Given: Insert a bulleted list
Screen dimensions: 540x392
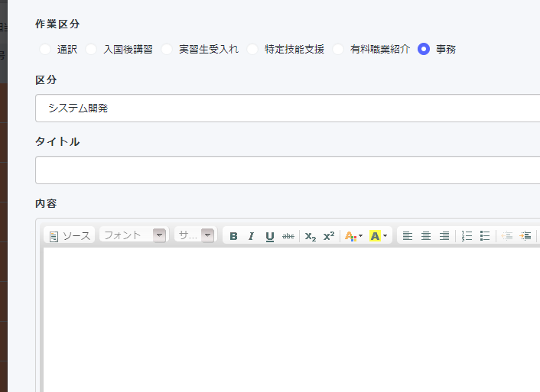Looking at the screenshot, I should pos(485,236).
